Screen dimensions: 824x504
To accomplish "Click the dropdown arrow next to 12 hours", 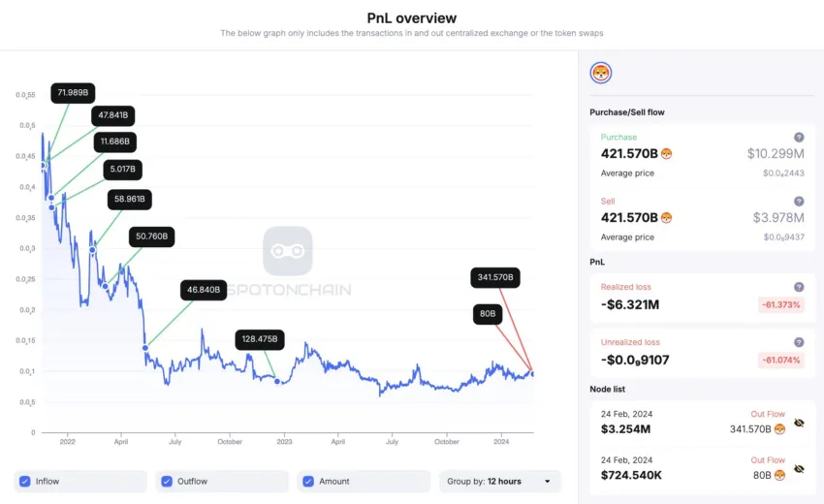I will (547, 482).
